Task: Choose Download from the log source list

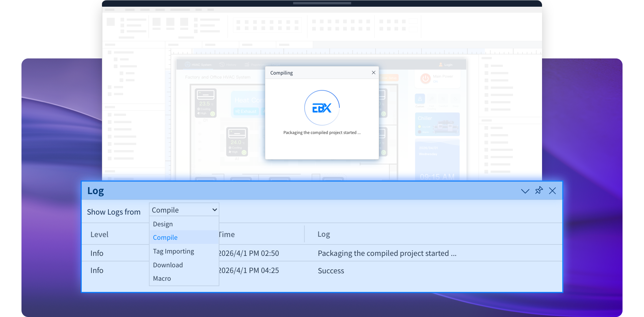Action: (x=168, y=265)
